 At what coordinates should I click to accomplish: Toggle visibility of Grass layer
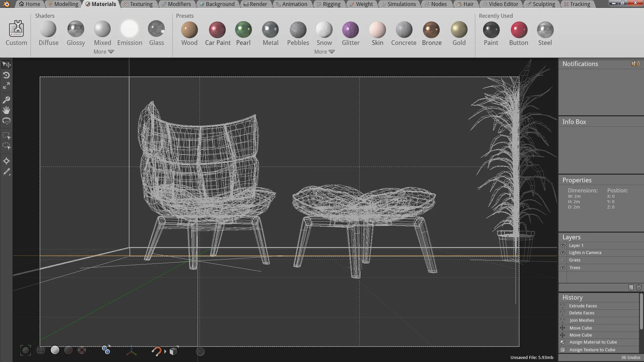coord(563,260)
